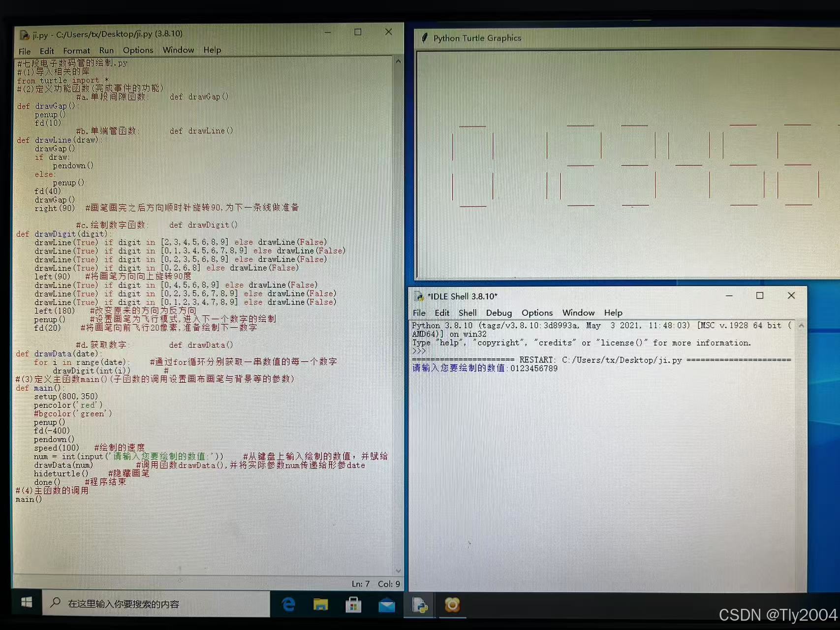
Task: Click the '>>>' prompt in IDLE Shell
Action: click(419, 351)
